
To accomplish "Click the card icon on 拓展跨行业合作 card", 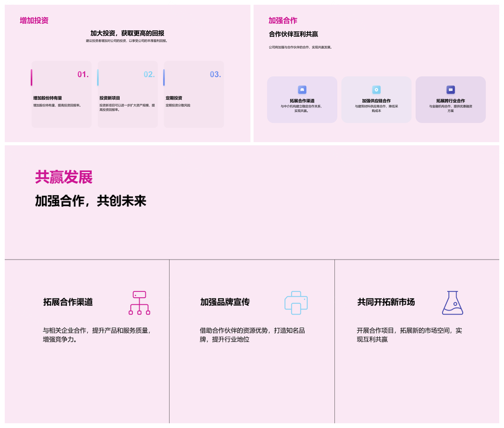I will coord(450,90).
